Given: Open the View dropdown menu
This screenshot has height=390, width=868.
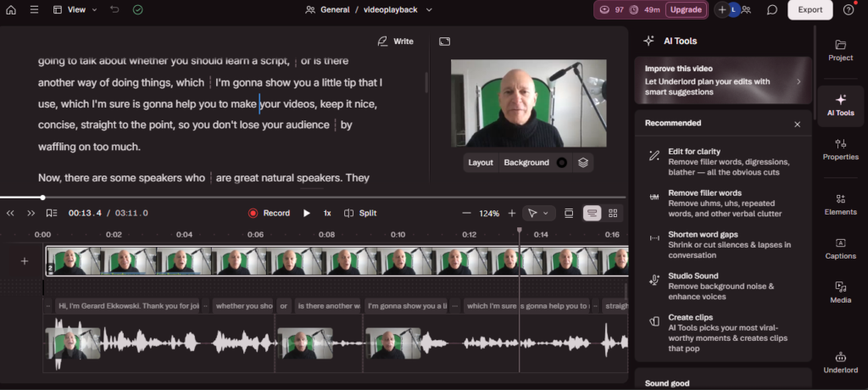Looking at the screenshot, I should coord(75,9).
